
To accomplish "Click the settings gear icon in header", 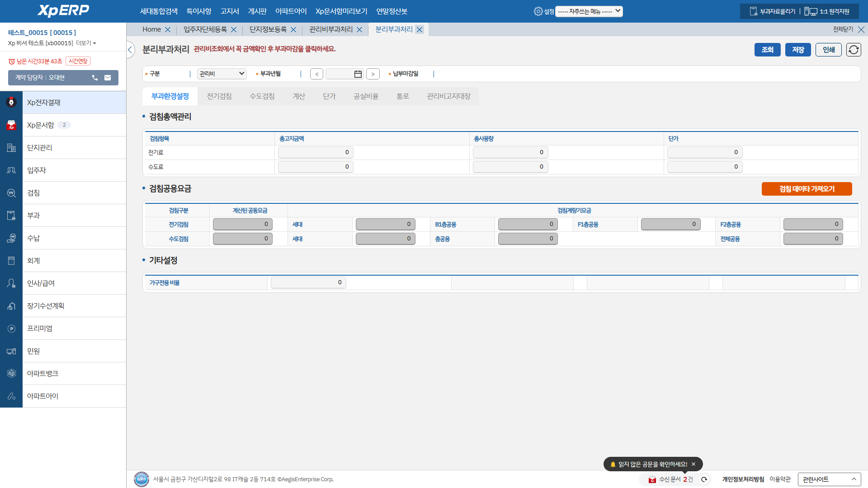I will (x=538, y=11).
